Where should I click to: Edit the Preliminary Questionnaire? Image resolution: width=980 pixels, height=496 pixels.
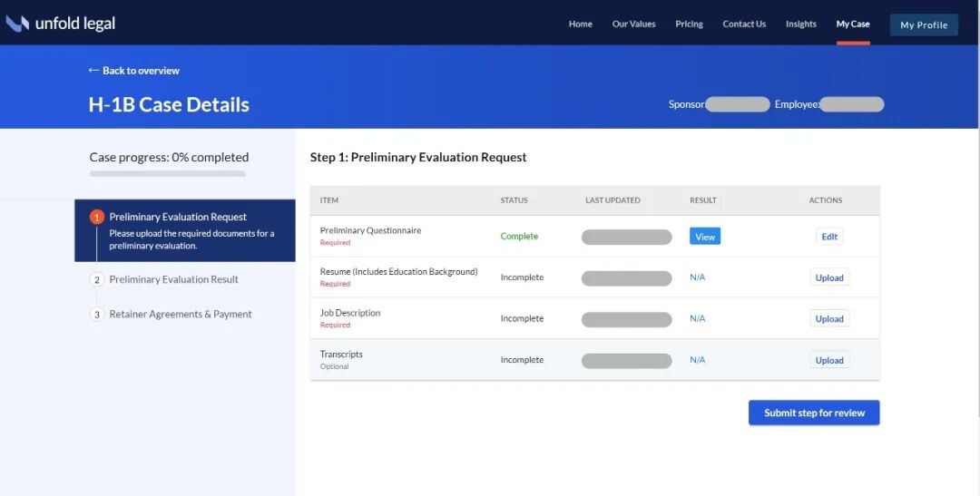pos(829,236)
